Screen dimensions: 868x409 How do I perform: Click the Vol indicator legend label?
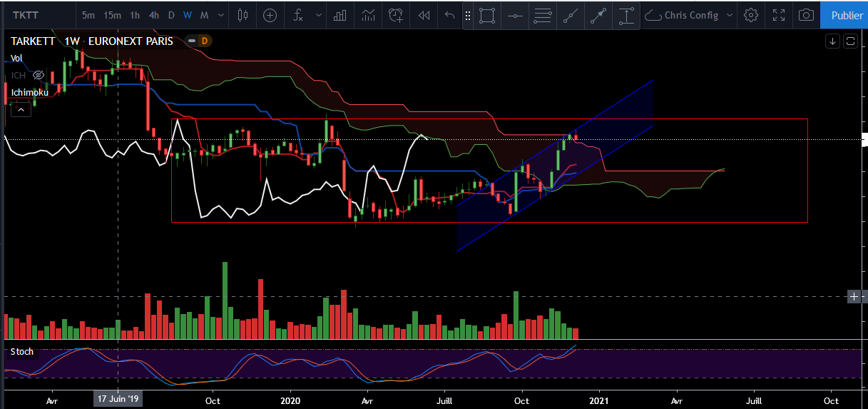[x=16, y=58]
